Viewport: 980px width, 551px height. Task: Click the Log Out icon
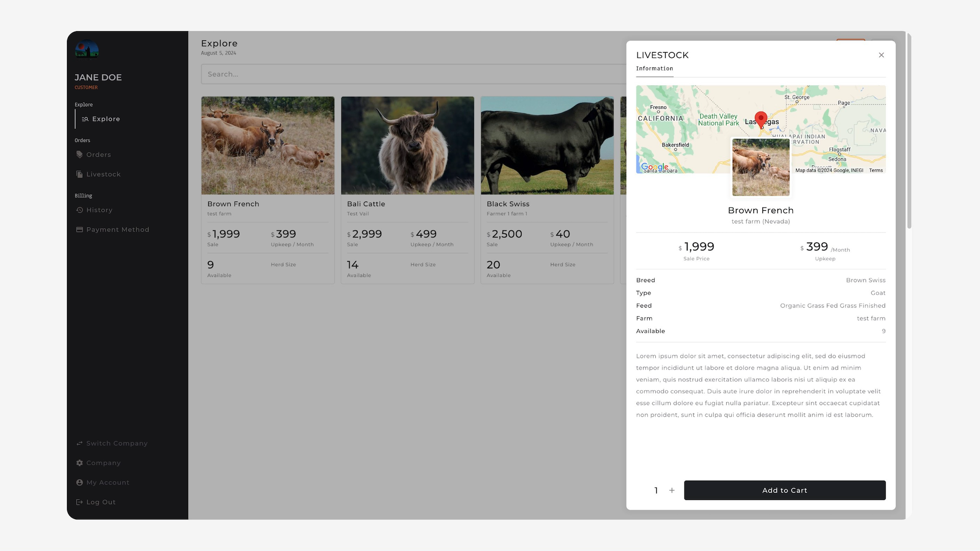click(79, 502)
